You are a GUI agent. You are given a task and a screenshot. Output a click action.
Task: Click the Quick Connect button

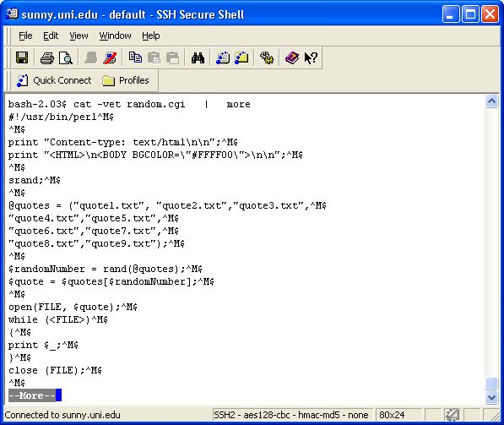click(x=54, y=80)
